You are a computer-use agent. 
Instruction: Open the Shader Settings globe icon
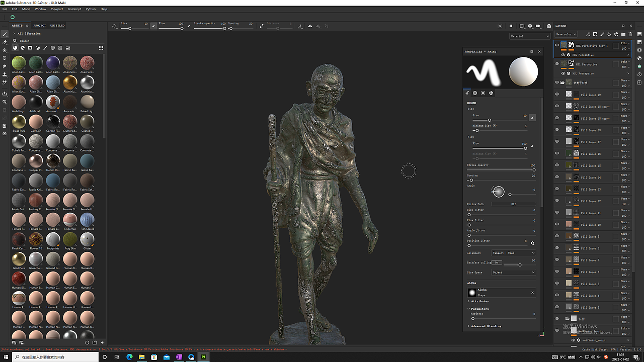pyautogui.click(x=640, y=58)
